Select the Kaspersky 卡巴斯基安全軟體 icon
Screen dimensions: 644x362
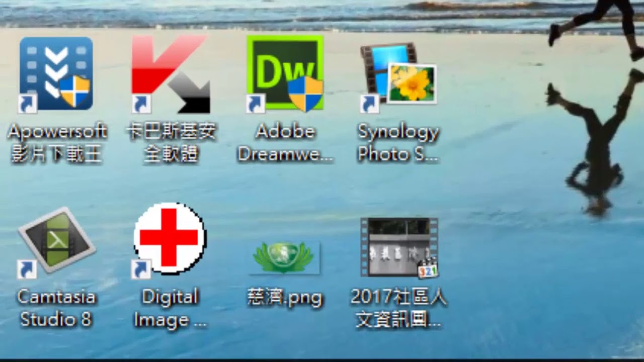pyautogui.click(x=170, y=73)
